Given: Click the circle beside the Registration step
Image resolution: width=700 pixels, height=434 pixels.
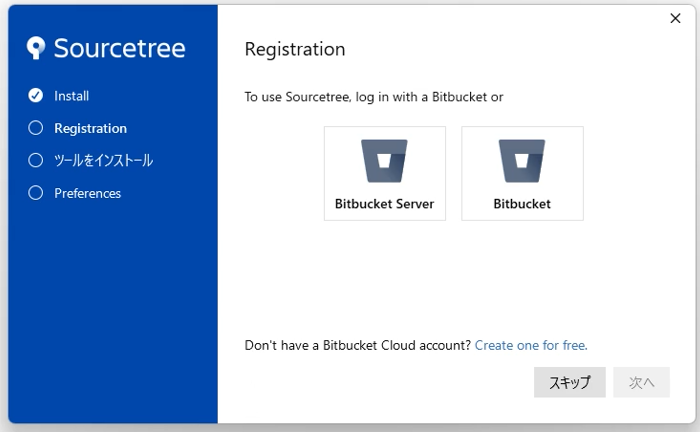Looking at the screenshot, I should 36,128.
